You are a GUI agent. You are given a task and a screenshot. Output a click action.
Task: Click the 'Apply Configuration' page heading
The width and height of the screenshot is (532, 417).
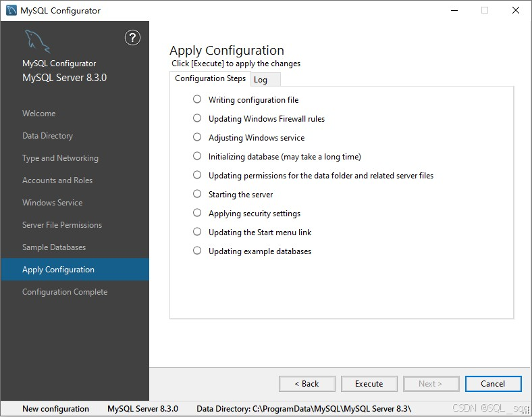(227, 51)
